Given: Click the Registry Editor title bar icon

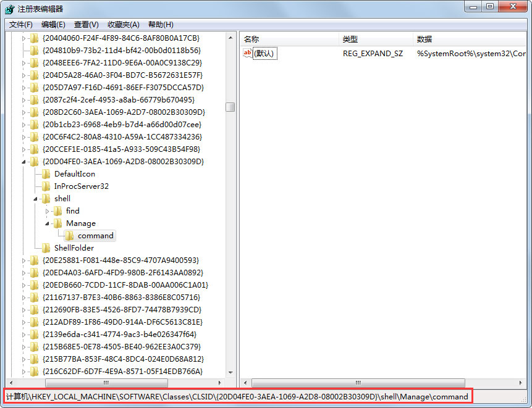Looking at the screenshot, I should [x=9, y=9].
